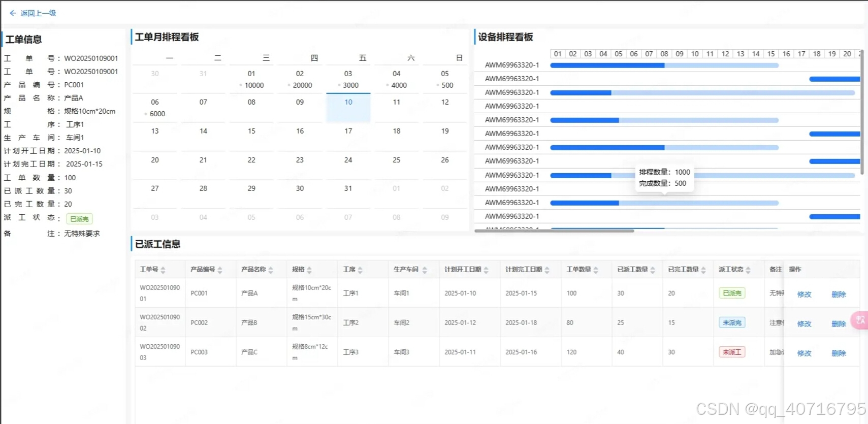
Task: Select calendar day 10 (today)
Action: point(348,108)
